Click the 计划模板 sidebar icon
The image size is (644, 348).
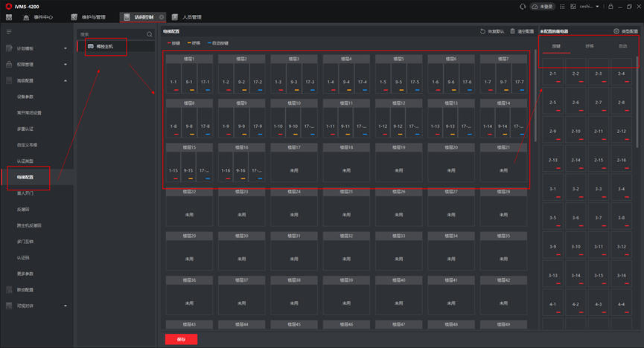point(9,48)
